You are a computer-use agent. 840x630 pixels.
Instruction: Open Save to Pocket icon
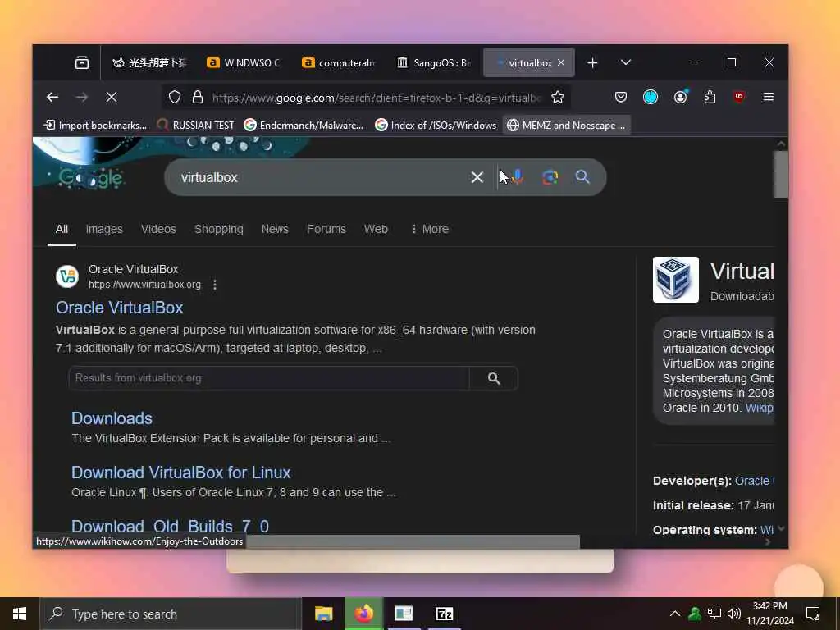pyautogui.click(x=621, y=97)
